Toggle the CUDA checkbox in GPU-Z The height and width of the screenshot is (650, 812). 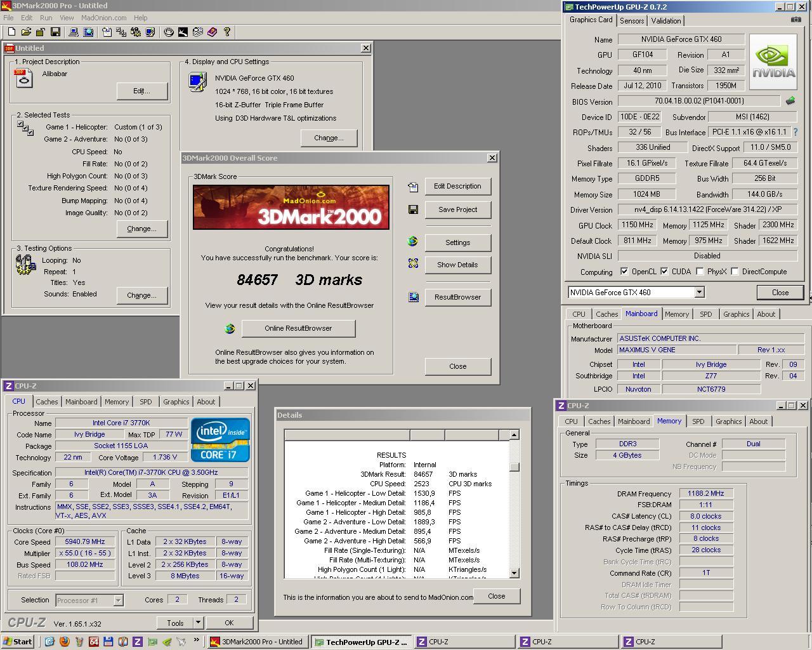(x=664, y=272)
